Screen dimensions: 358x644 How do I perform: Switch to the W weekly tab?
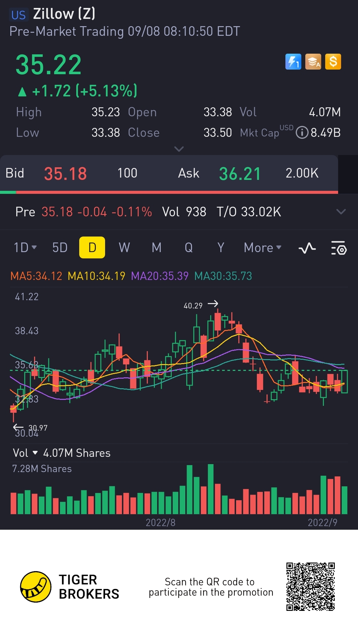124,247
